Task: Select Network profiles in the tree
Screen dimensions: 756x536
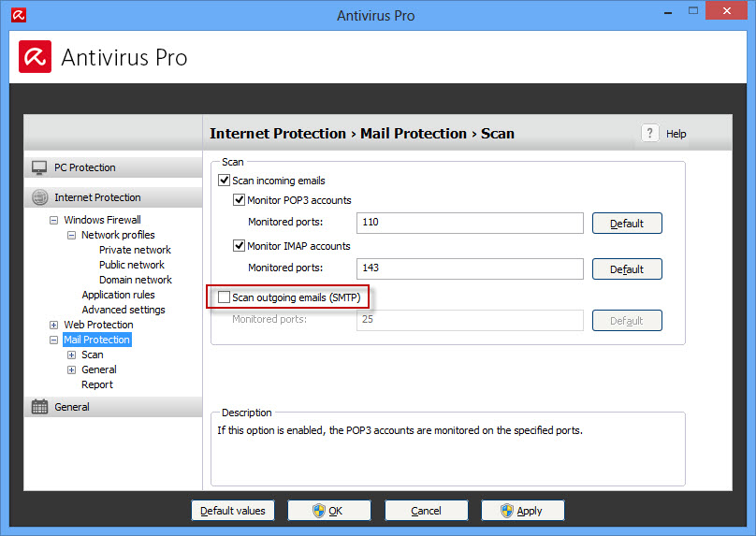Action: 118,235
